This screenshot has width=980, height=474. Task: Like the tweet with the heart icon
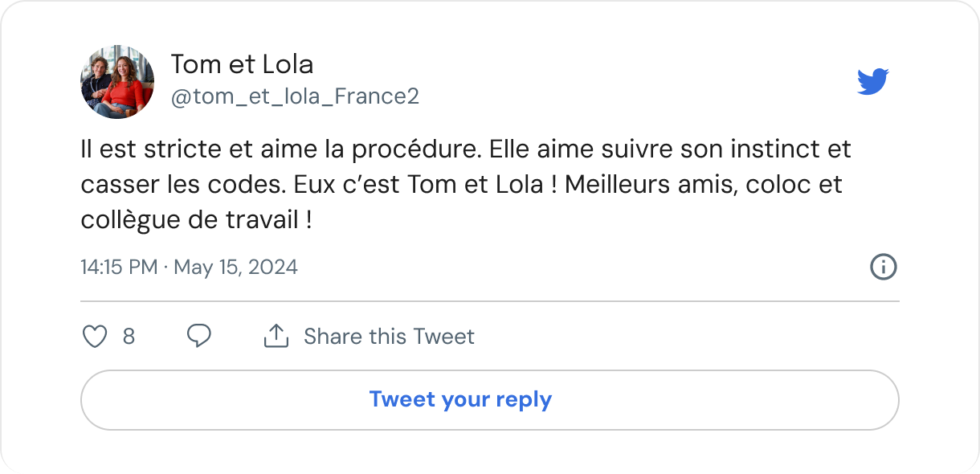pos(95,336)
